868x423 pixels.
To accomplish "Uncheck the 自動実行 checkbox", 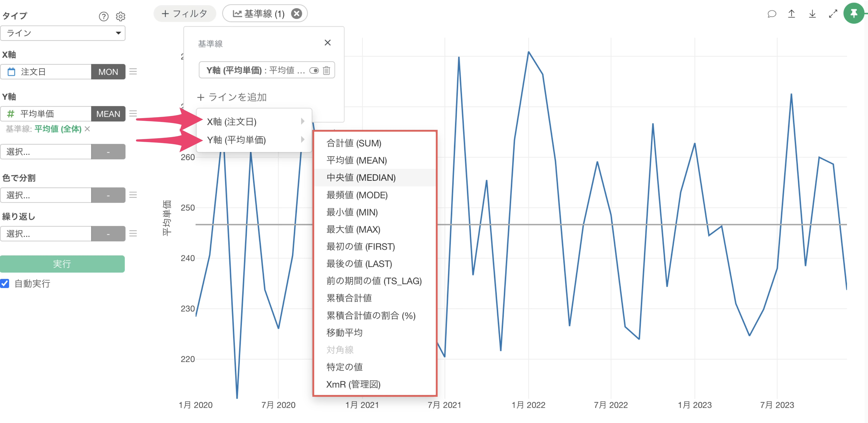I will [5, 283].
